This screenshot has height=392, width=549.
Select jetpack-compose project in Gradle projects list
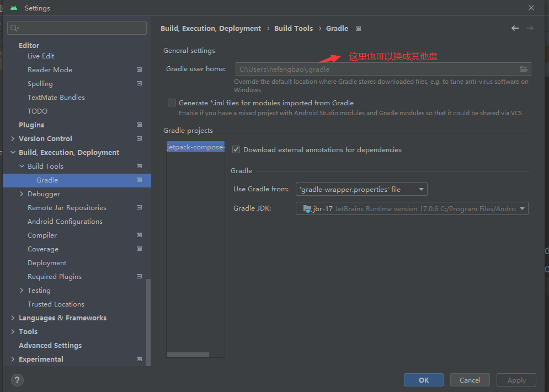195,147
